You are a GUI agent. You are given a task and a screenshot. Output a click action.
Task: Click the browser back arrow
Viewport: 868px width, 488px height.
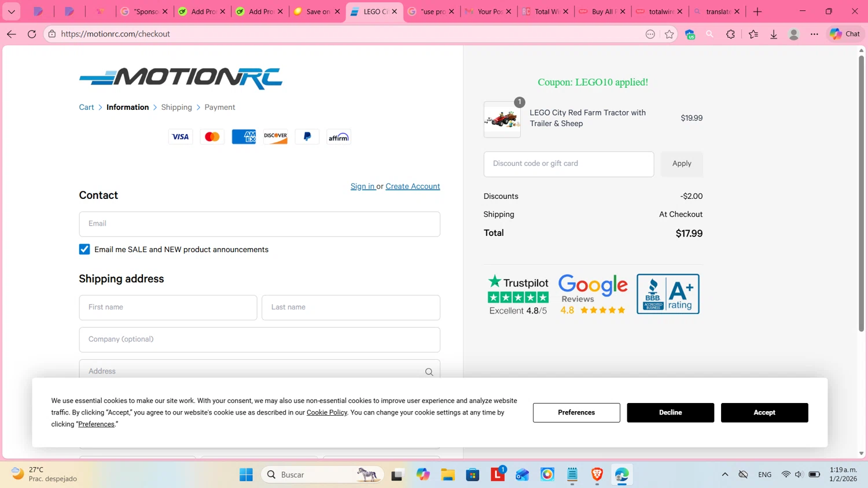pyautogui.click(x=12, y=34)
